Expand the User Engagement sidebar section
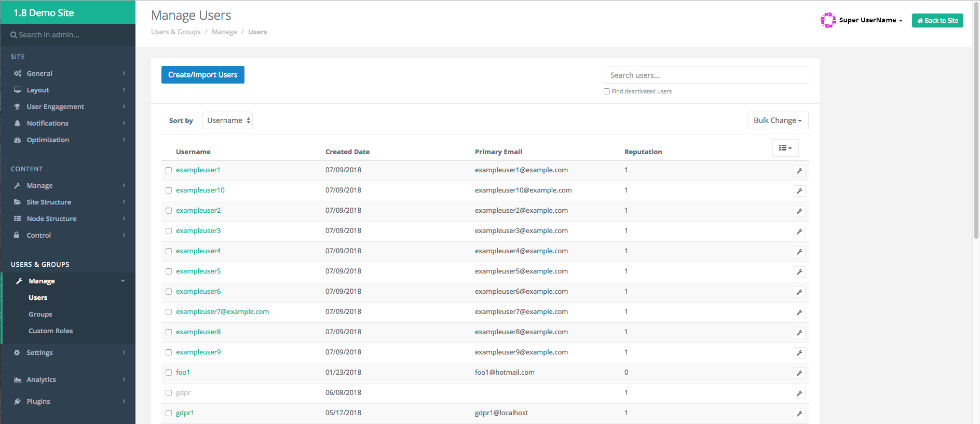 coord(68,106)
